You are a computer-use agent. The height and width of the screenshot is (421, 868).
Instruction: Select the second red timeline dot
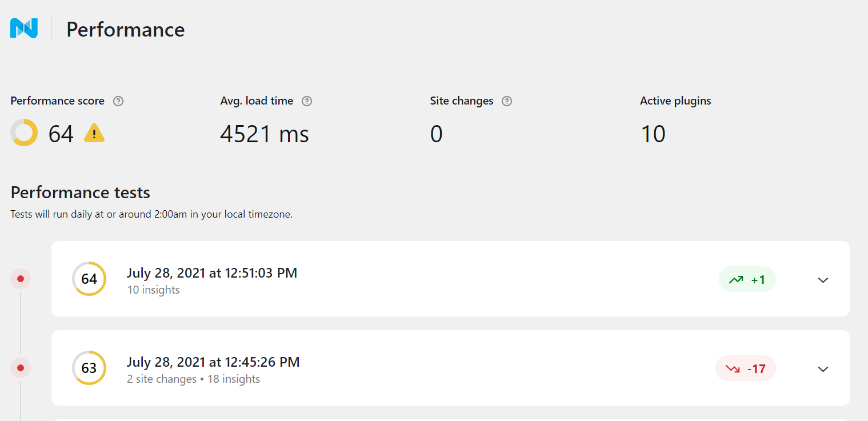[21, 368]
